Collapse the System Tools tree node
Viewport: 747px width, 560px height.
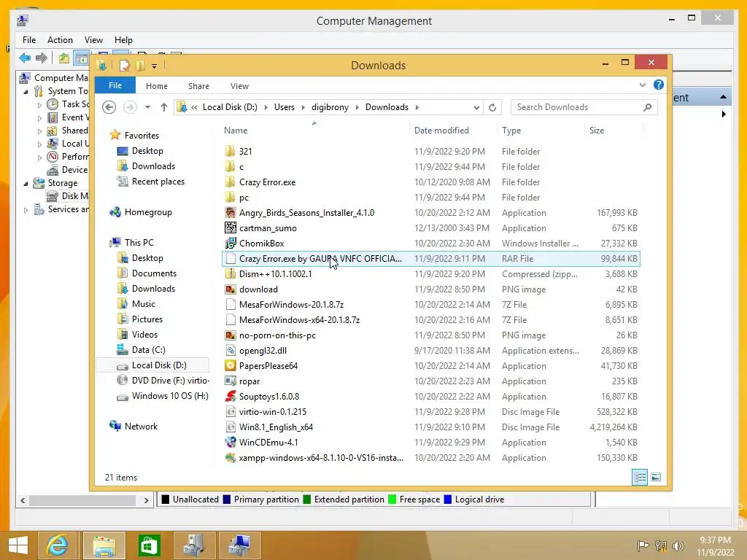(26, 91)
